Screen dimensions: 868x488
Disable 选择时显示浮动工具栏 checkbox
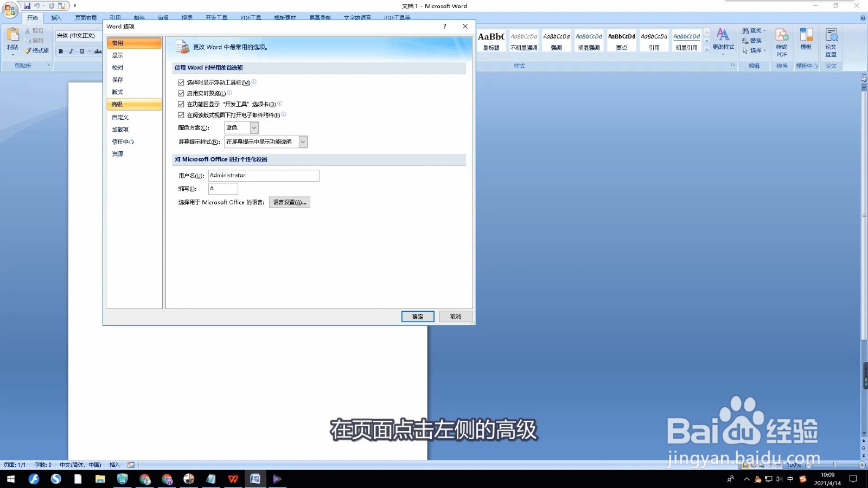click(181, 82)
